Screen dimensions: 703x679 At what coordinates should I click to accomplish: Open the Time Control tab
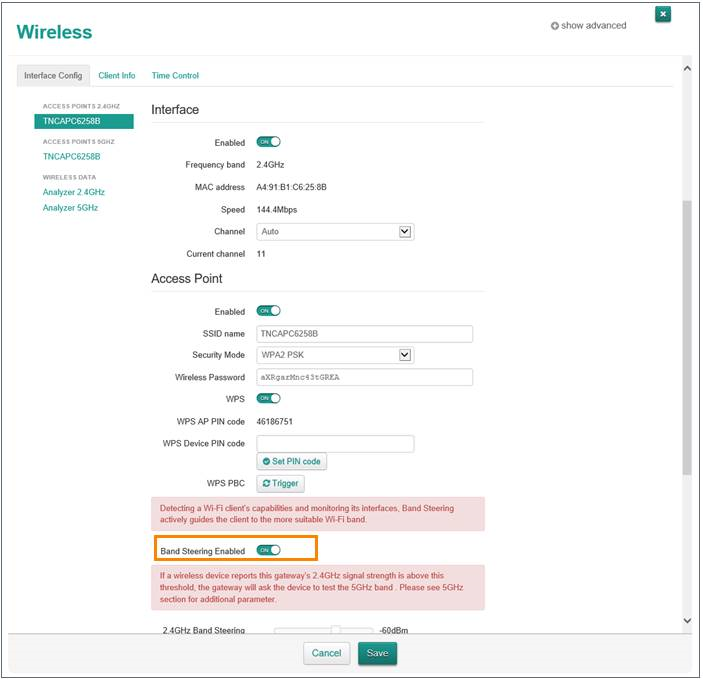point(175,76)
